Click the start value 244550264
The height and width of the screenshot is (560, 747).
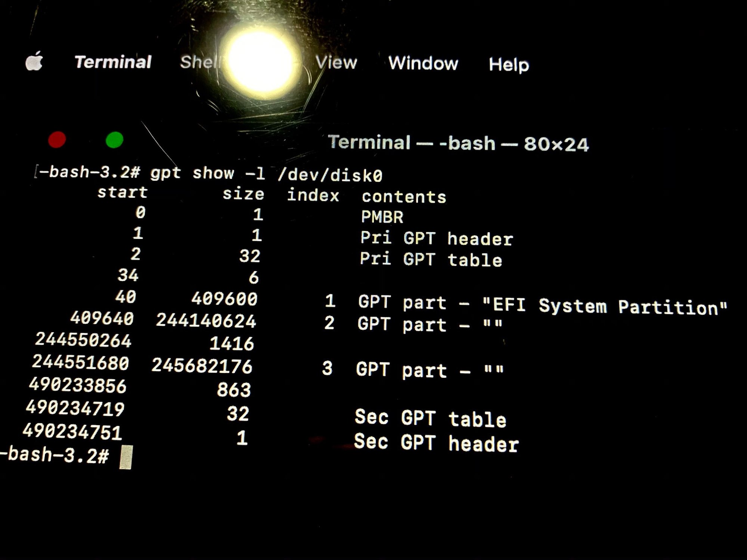click(x=83, y=340)
